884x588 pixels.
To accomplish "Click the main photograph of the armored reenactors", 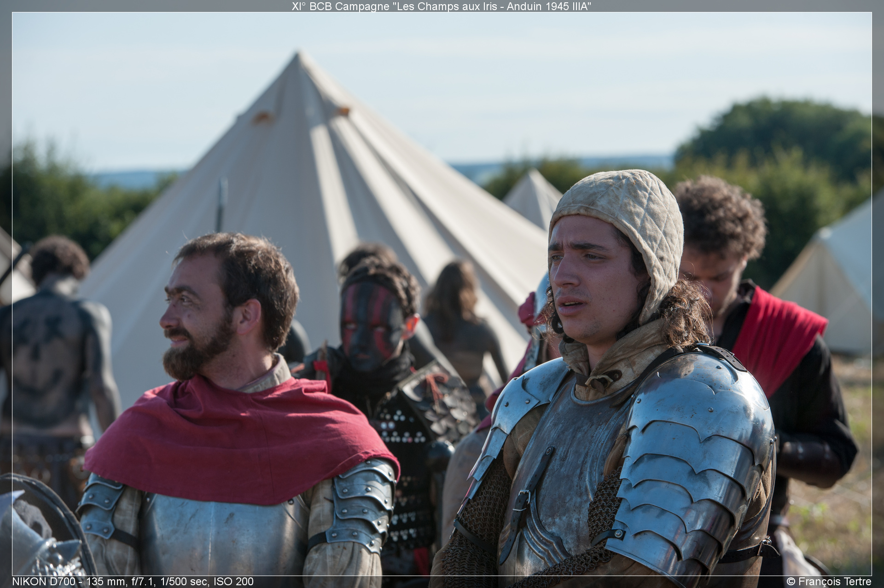I will tap(442, 294).
